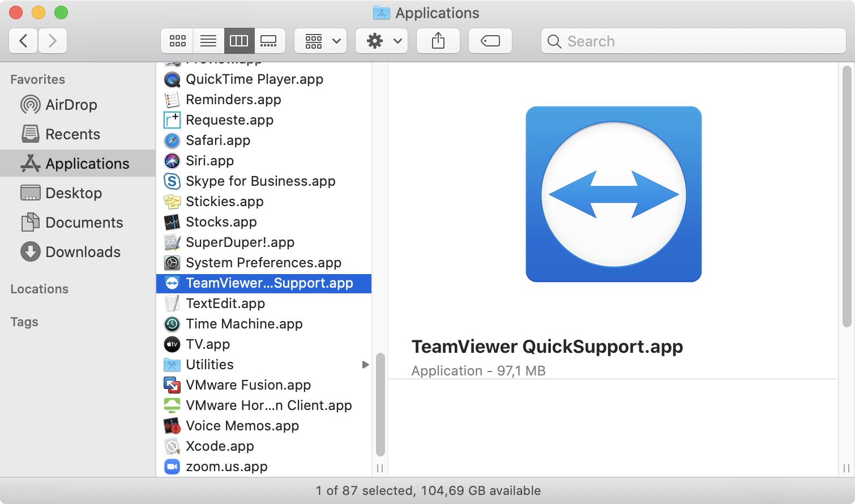The image size is (855, 504).
Task: Click the Applications folder icon in title bar
Action: (x=382, y=12)
